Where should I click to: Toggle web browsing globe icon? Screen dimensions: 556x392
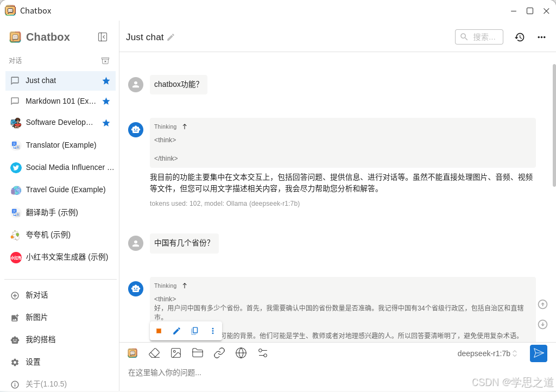click(241, 353)
